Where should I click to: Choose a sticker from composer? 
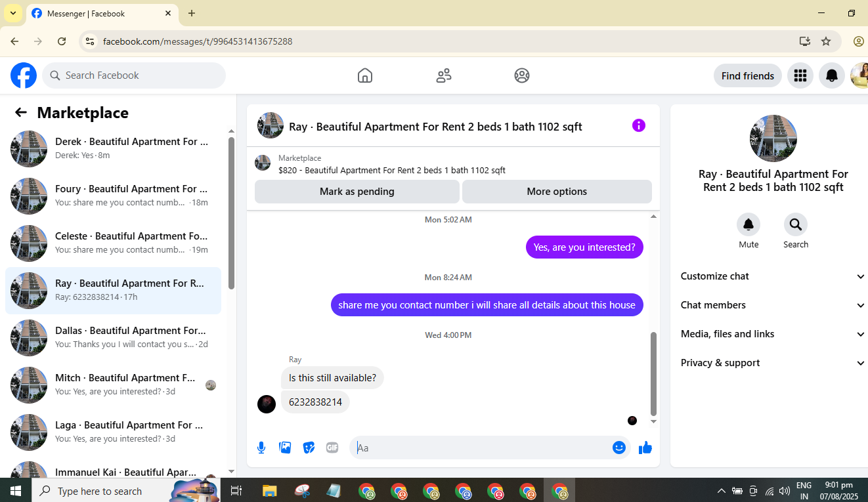click(x=309, y=448)
